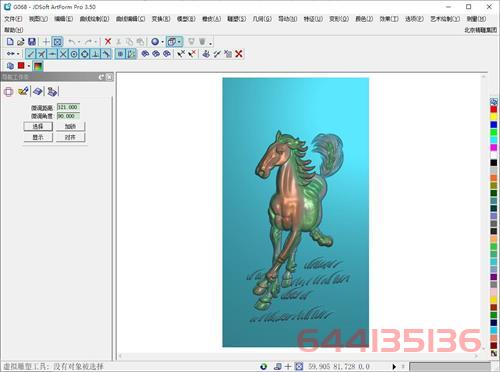Viewport: 500px width, 372px height.
Task: Pick the yellow swatch in the right palette
Action: click(x=494, y=117)
